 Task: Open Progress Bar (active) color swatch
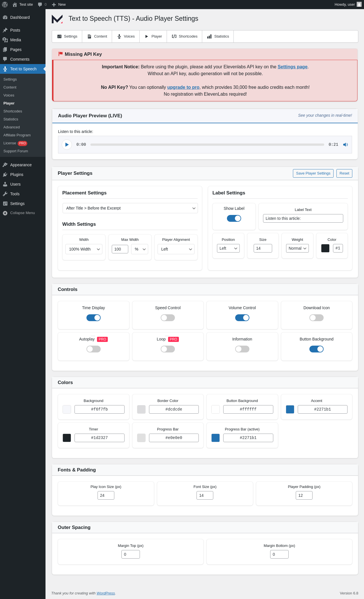click(x=216, y=438)
